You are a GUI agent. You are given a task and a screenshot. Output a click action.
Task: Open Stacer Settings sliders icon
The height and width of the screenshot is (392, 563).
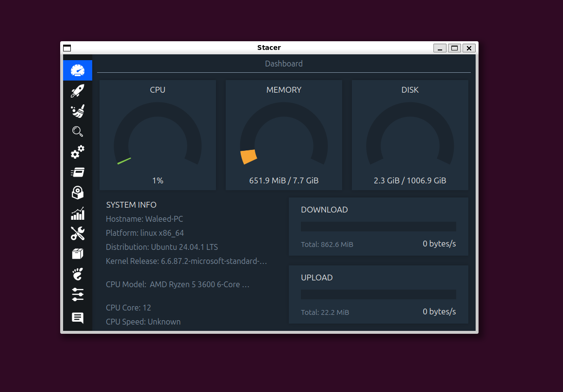click(x=78, y=294)
